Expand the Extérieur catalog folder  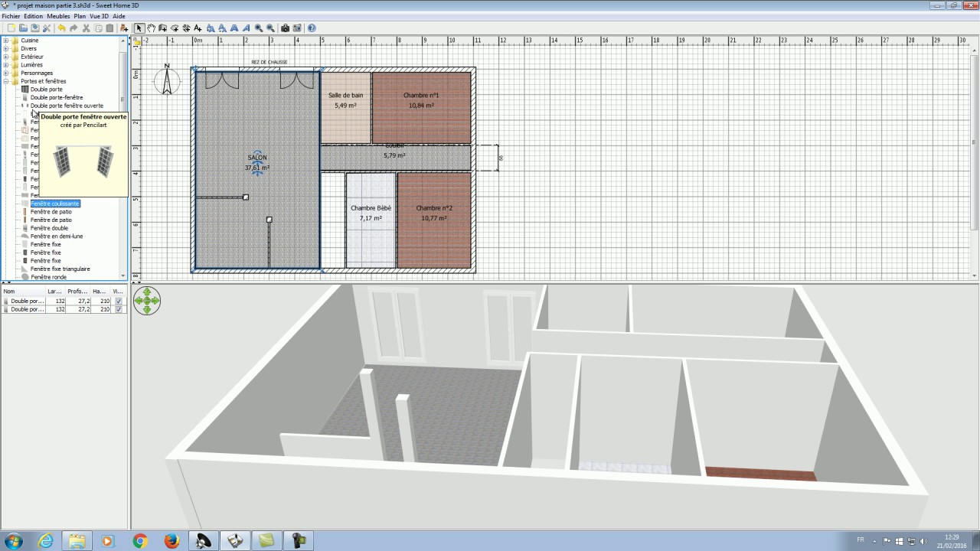(x=6, y=57)
